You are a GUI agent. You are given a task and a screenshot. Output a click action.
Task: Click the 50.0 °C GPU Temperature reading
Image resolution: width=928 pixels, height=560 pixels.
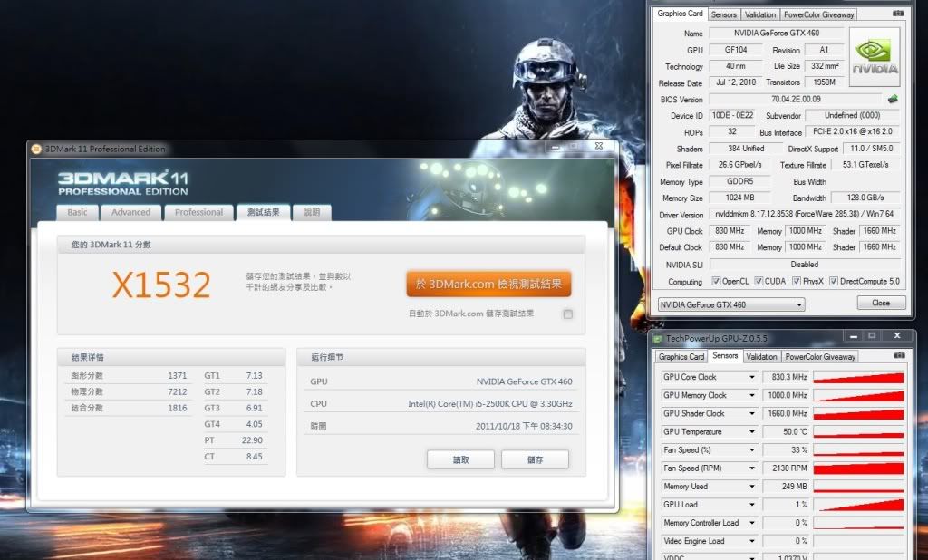786,432
